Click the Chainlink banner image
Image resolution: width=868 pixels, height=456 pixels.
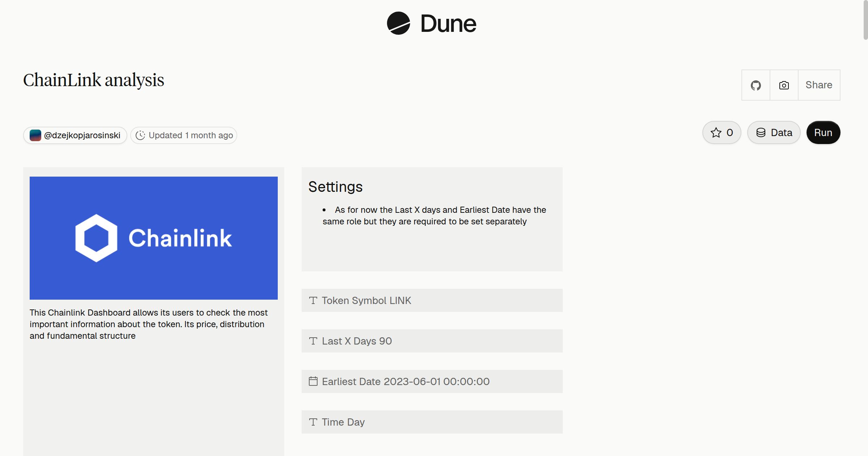click(154, 238)
